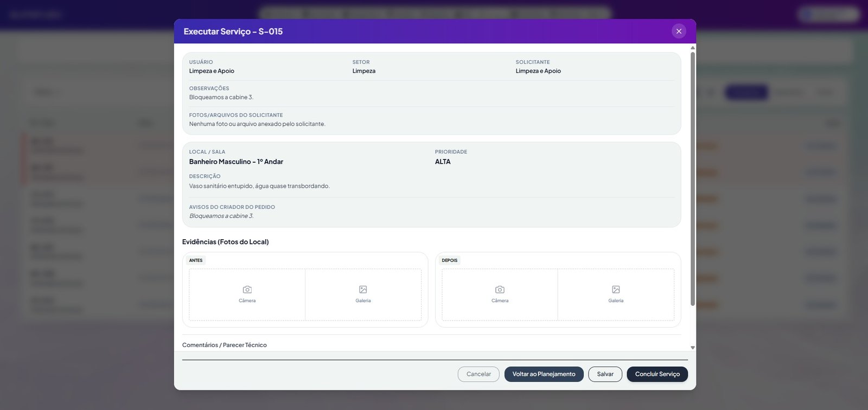Click the ALTA priority value
Screen dimensions: 868x410
443,162
